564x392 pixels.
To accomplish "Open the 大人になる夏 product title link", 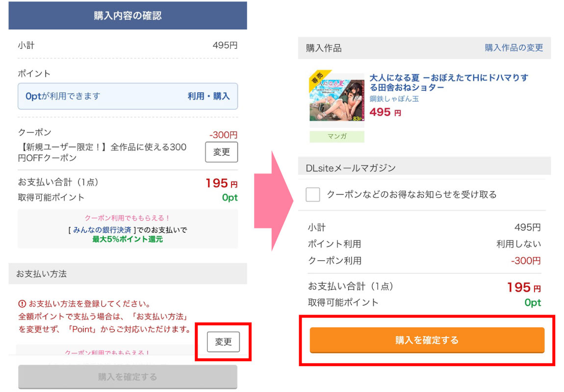I will click(448, 82).
